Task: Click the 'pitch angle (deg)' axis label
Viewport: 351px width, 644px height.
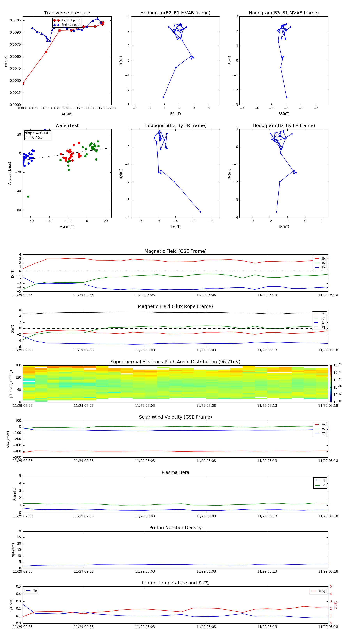Action: tap(11, 384)
